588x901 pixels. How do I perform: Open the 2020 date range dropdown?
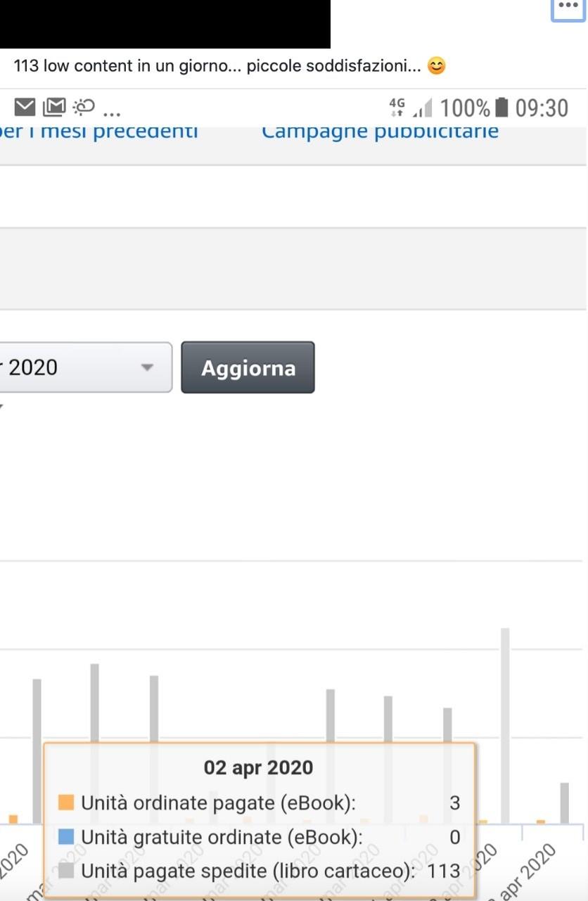pos(86,367)
